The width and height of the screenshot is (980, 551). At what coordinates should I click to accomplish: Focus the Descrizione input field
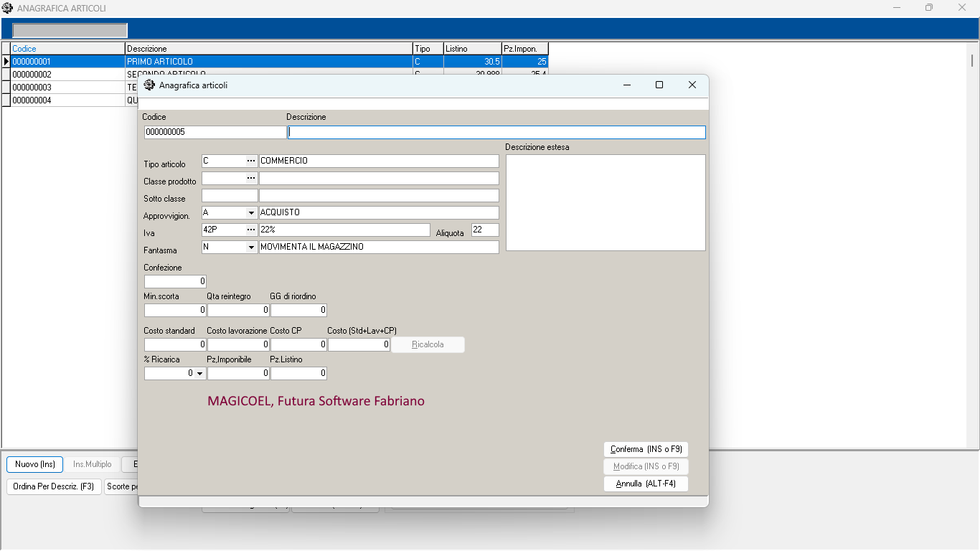[496, 132]
